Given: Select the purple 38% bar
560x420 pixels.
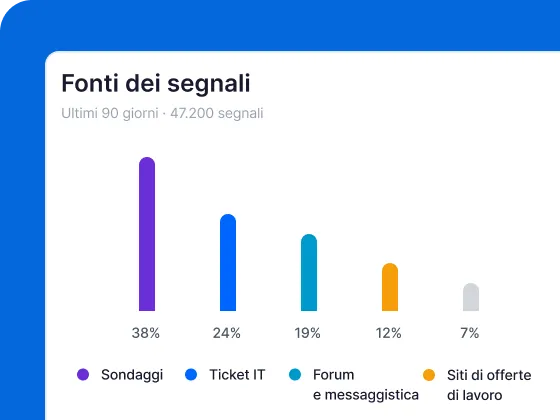Looking at the screenshot, I should click(x=147, y=234).
